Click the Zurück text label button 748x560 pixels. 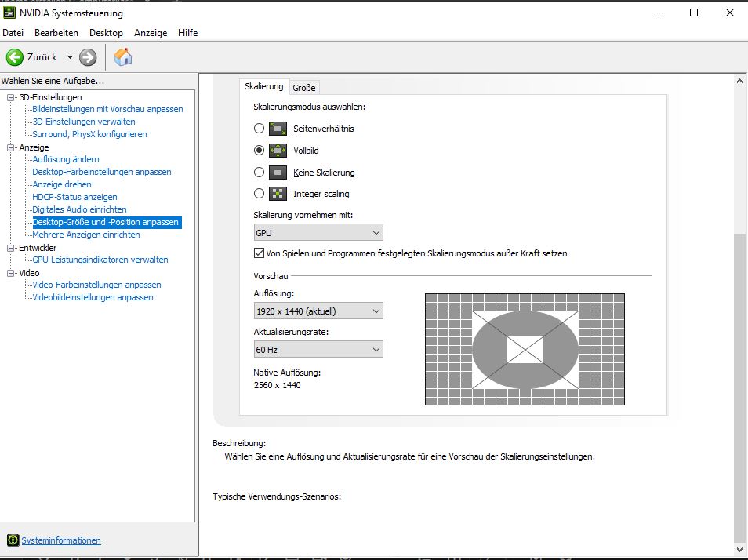[42, 57]
